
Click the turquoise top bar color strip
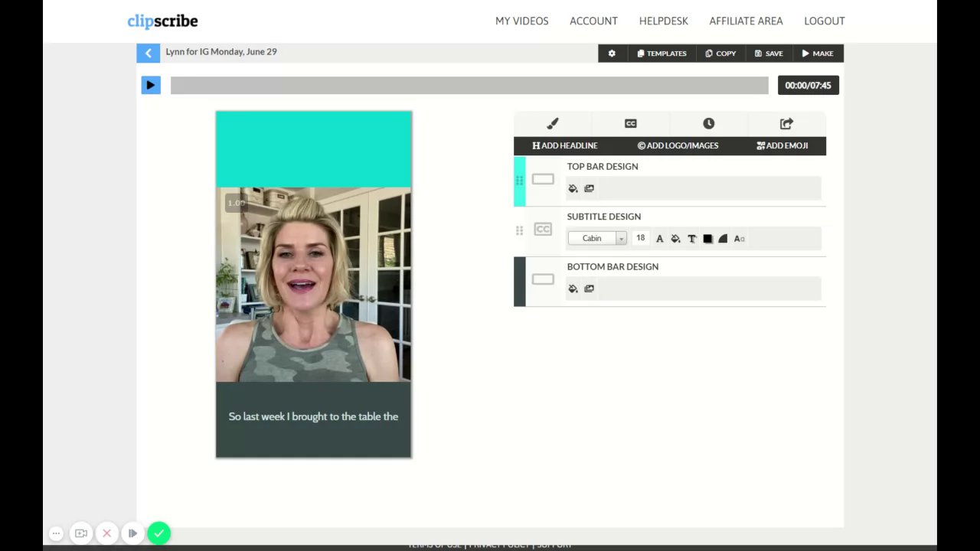coord(520,181)
